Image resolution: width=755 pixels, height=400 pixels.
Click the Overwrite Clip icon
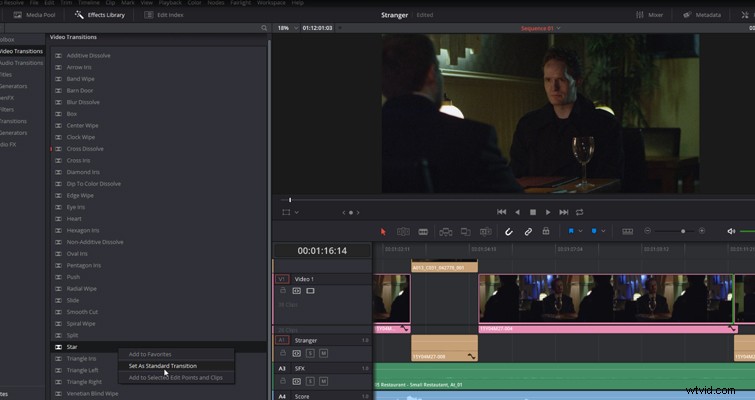(466, 232)
